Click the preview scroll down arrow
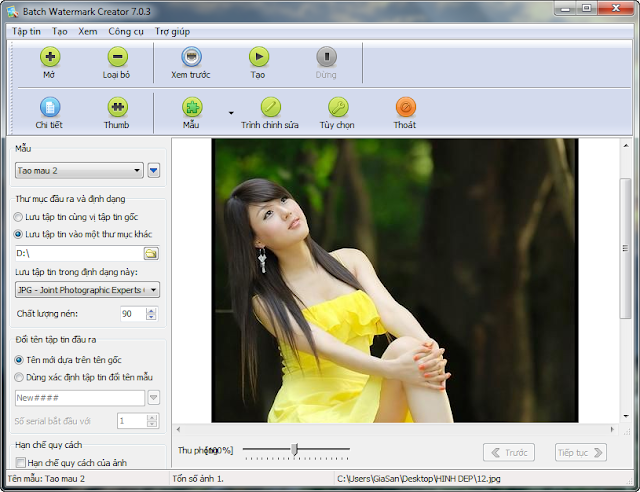640x492 pixels. (x=626, y=416)
